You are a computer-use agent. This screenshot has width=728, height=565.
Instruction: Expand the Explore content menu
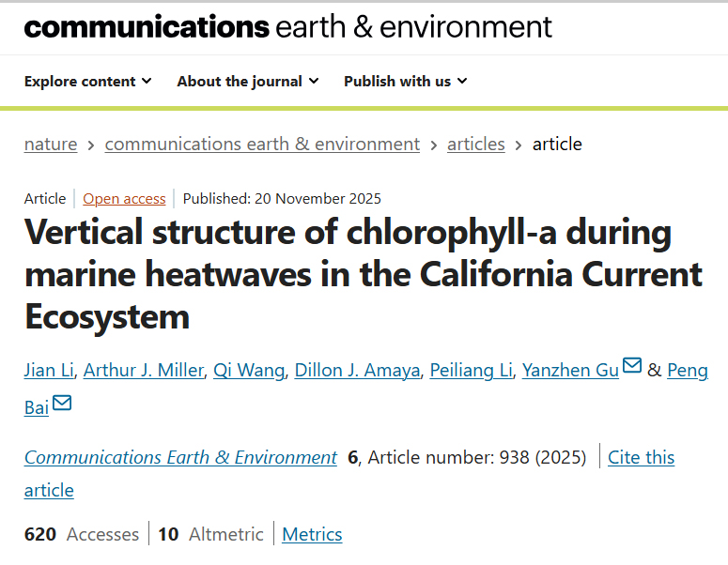tap(88, 82)
